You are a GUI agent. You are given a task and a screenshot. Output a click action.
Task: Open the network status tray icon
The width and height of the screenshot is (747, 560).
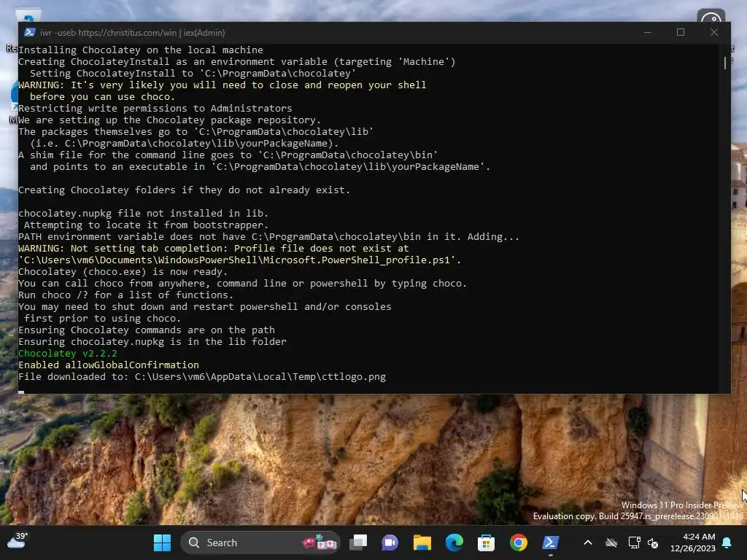(634, 542)
